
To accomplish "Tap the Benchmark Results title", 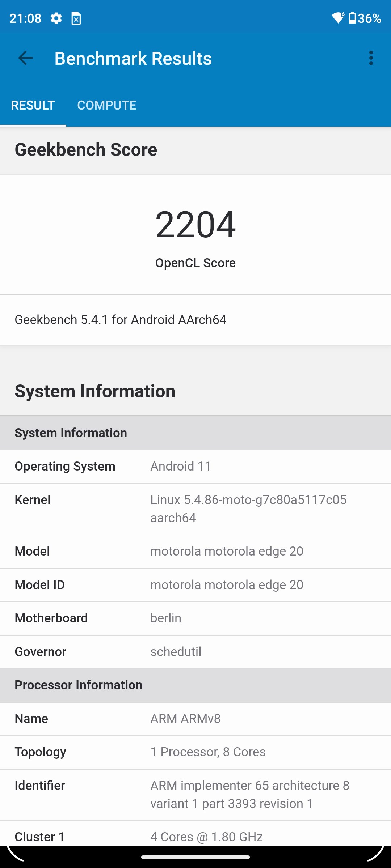I will point(133,58).
